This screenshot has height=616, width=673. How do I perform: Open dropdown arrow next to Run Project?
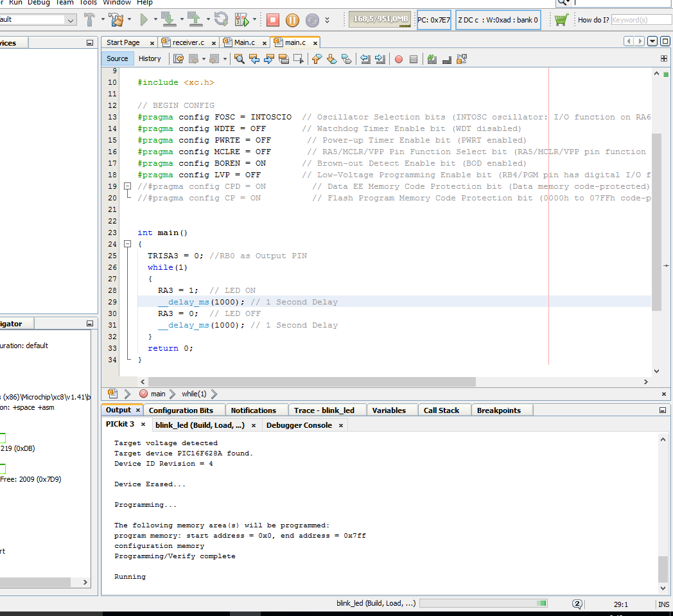coord(155,19)
